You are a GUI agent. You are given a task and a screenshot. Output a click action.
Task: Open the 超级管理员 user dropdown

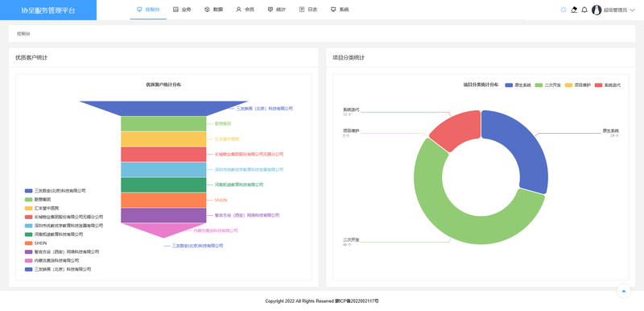(613, 10)
